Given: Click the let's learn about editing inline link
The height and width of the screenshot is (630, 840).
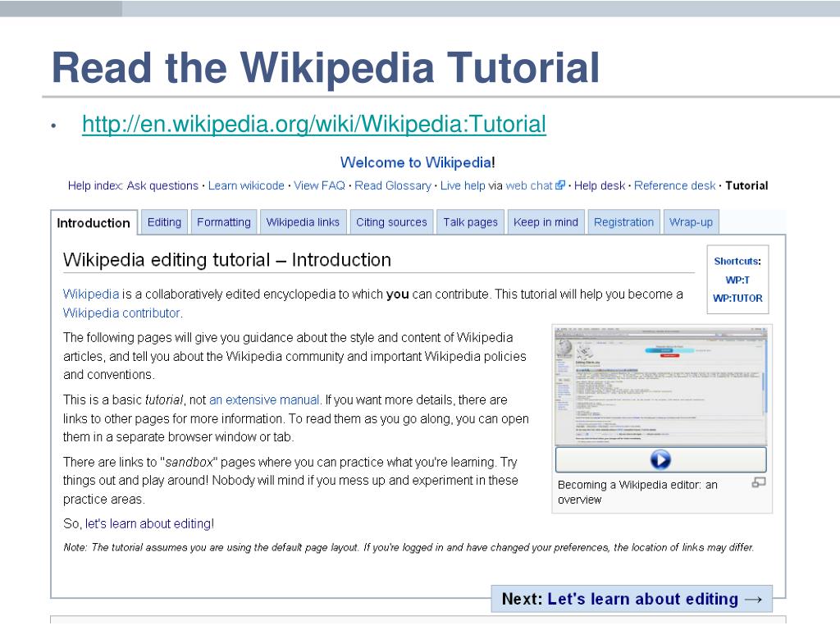Looking at the screenshot, I should pos(148,524).
